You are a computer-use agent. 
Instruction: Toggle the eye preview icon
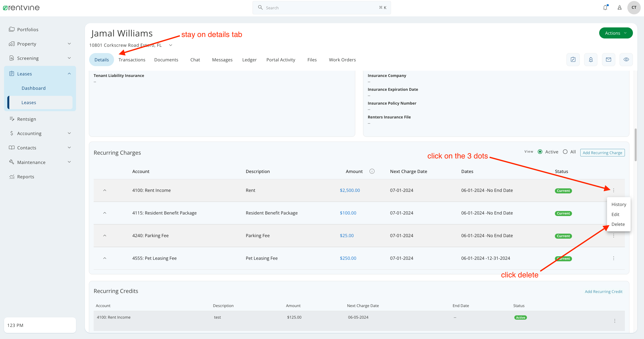(626, 60)
